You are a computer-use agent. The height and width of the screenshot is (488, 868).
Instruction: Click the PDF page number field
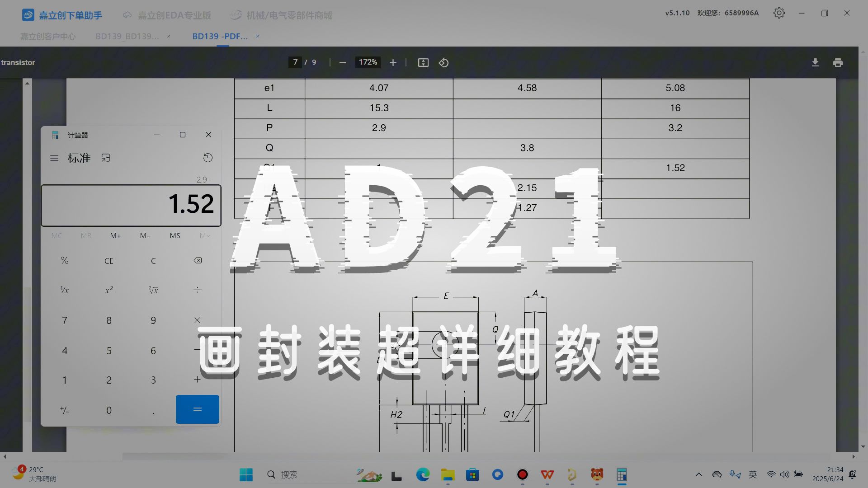point(295,62)
